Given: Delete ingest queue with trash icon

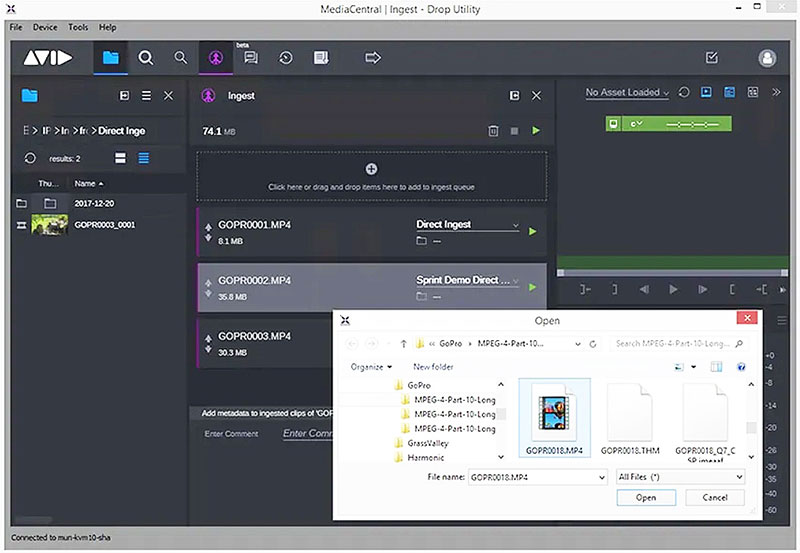Looking at the screenshot, I should coord(493,131).
